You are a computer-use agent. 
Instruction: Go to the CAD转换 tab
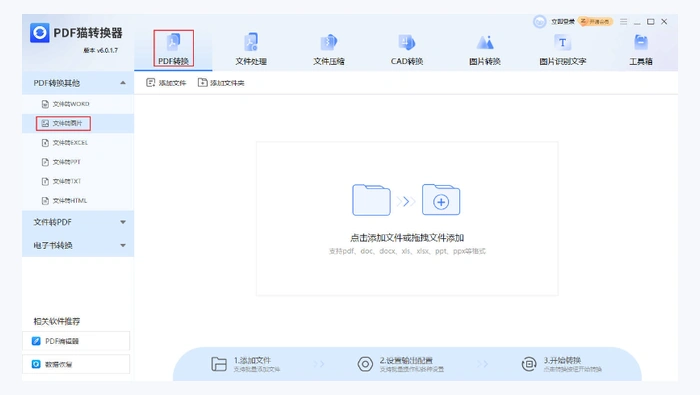[x=407, y=49]
